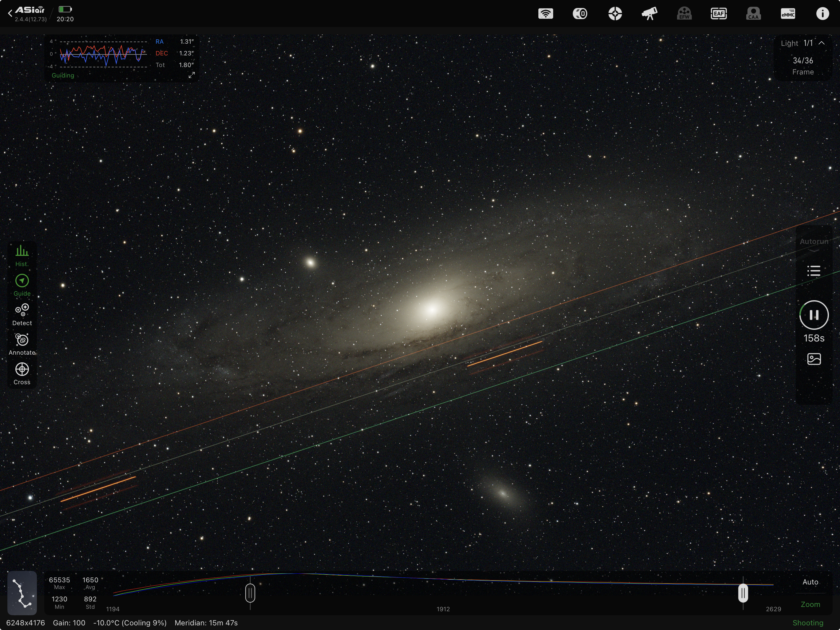Toggle the Guide graph overlay
The width and height of the screenshot is (840, 630).
[x=22, y=285]
